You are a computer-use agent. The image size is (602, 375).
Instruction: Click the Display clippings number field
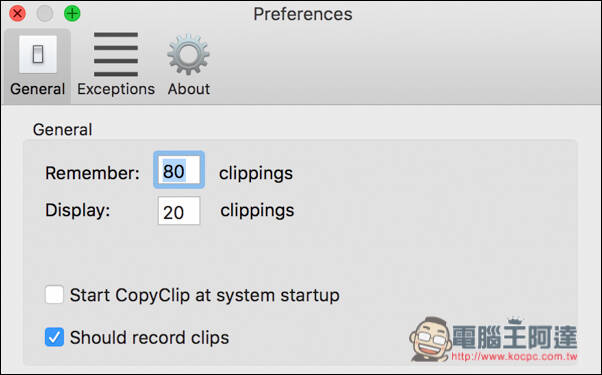(179, 211)
